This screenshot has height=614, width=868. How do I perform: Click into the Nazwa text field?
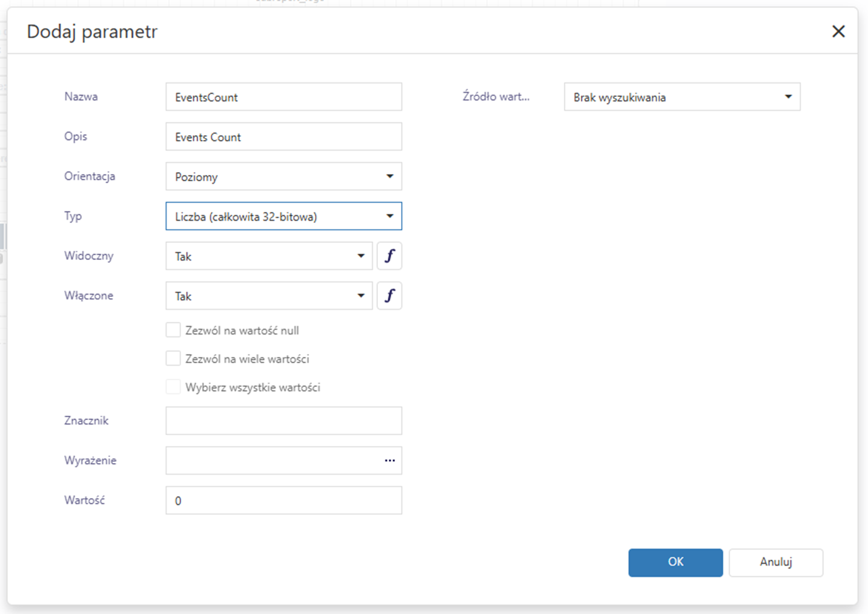[283, 97]
